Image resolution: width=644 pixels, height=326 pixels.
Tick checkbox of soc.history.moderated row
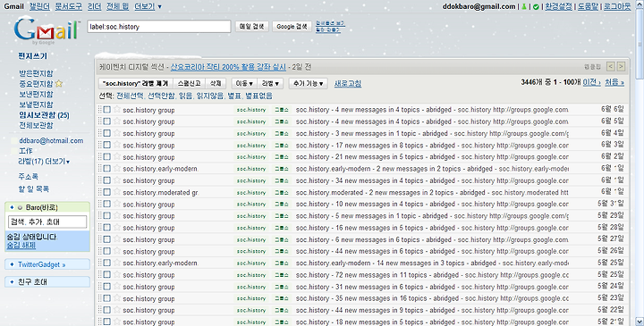[106, 192]
